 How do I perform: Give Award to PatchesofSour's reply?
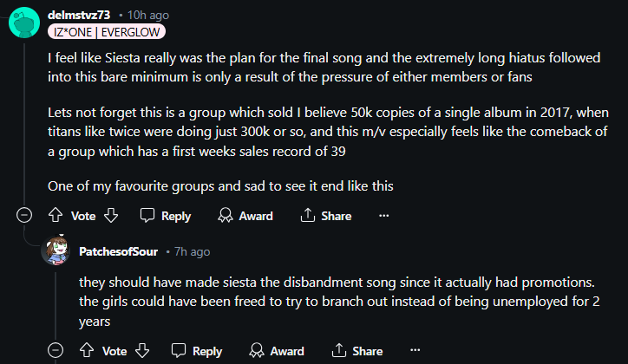pos(277,351)
